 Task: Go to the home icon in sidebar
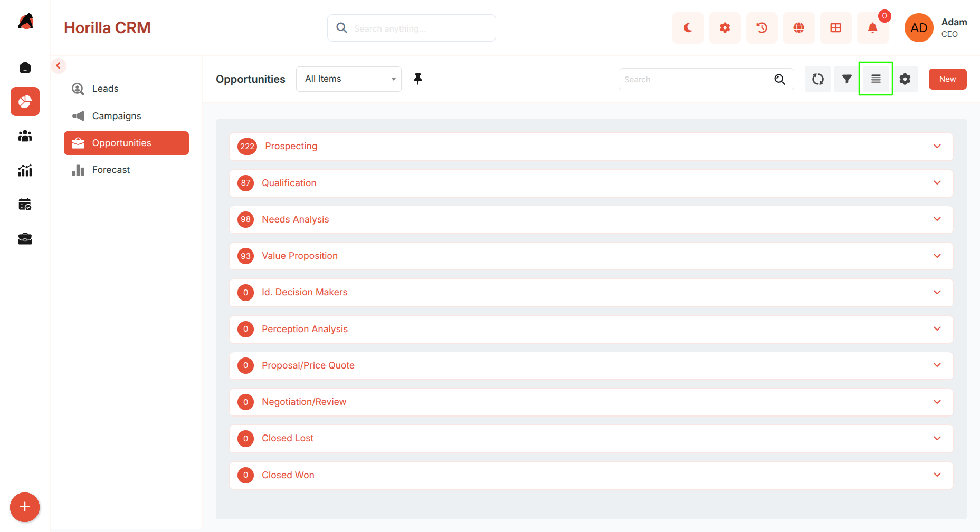click(25, 67)
